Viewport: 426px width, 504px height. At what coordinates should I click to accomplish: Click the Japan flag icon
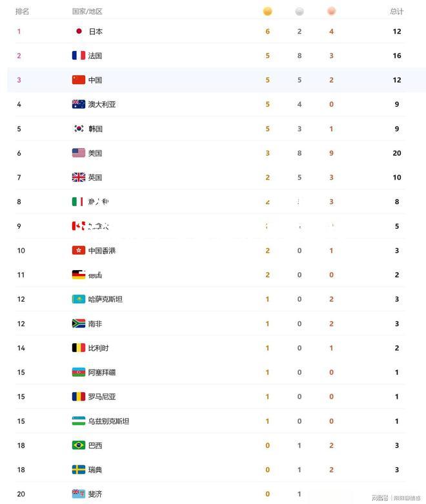click(79, 31)
